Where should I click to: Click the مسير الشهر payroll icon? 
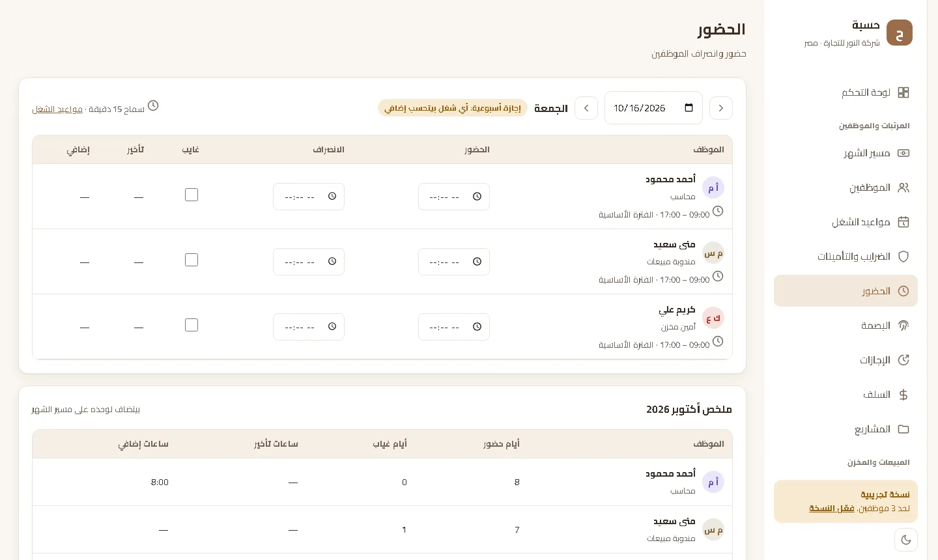click(x=903, y=153)
